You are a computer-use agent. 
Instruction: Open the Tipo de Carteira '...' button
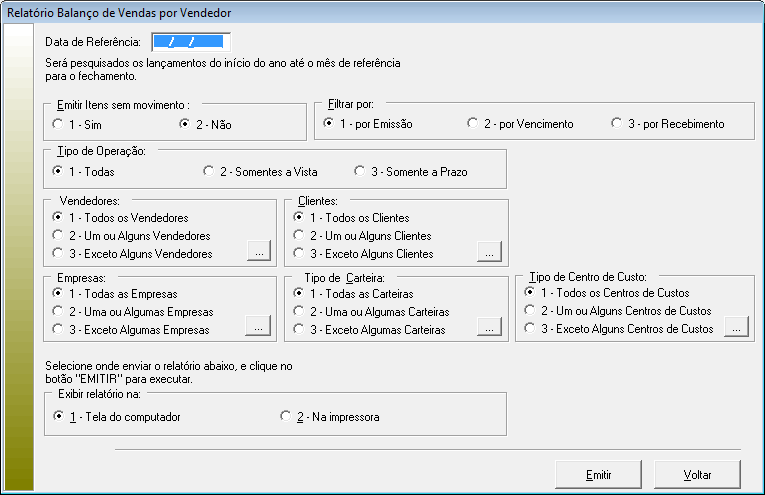point(487,327)
